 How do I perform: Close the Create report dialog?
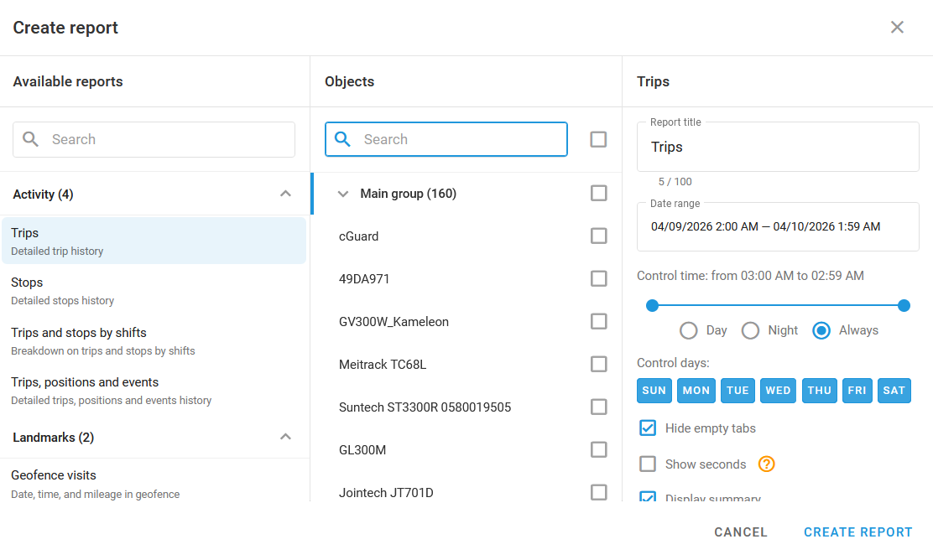(897, 28)
